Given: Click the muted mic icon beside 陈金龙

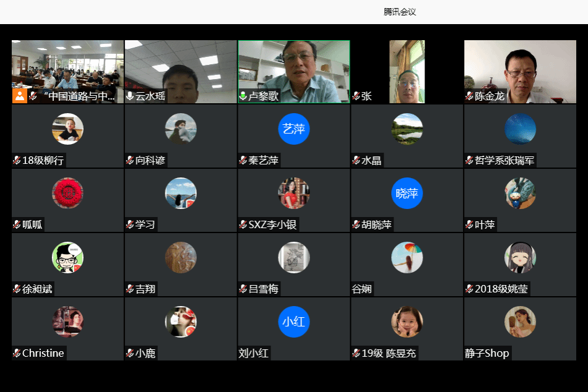Looking at the screenshot, I should (x=470, y=96).
